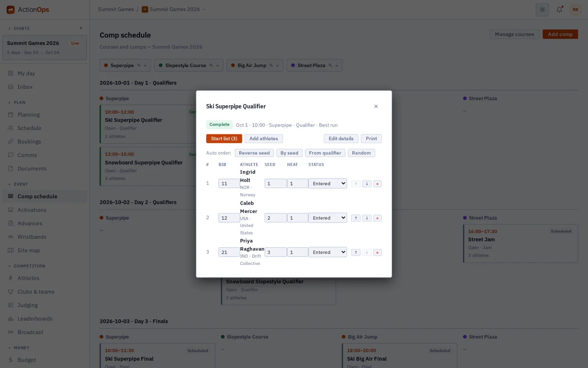Move Caleb Mercer down in start list
The width and height of the screenshot is (588, 368).
[x=367, y=218]
